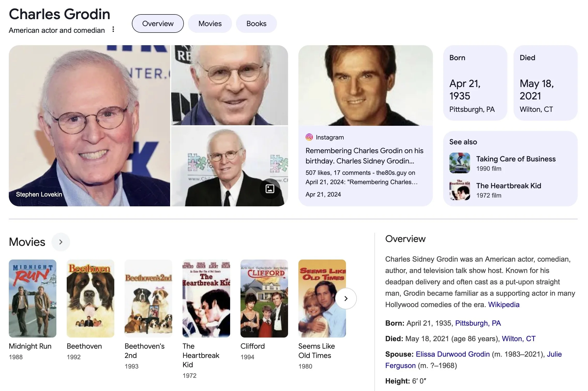The image size is (588, 391).
Task: Switch to the Movies tab
Action: click(x=210, y=24)
